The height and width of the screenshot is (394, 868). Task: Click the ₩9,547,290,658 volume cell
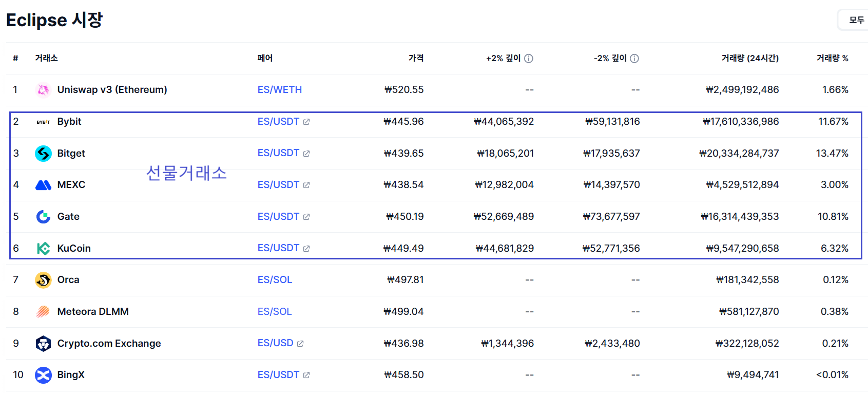tap(743, 248)
